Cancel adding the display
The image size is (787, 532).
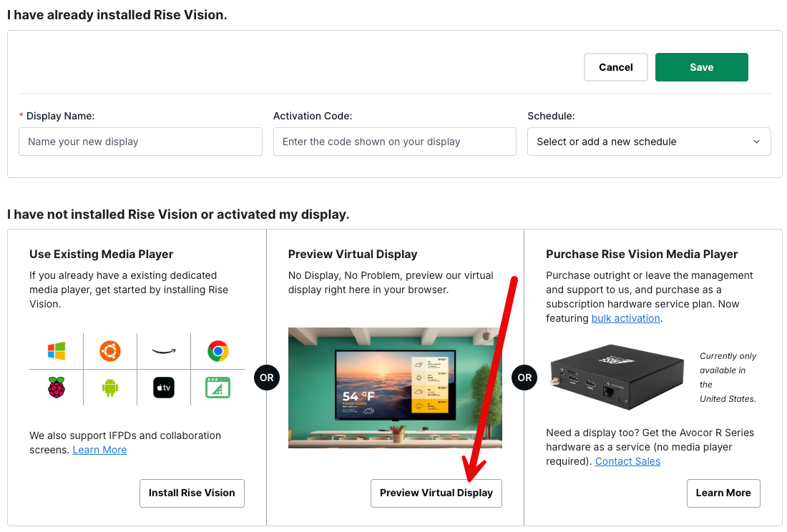coord(616,67)
